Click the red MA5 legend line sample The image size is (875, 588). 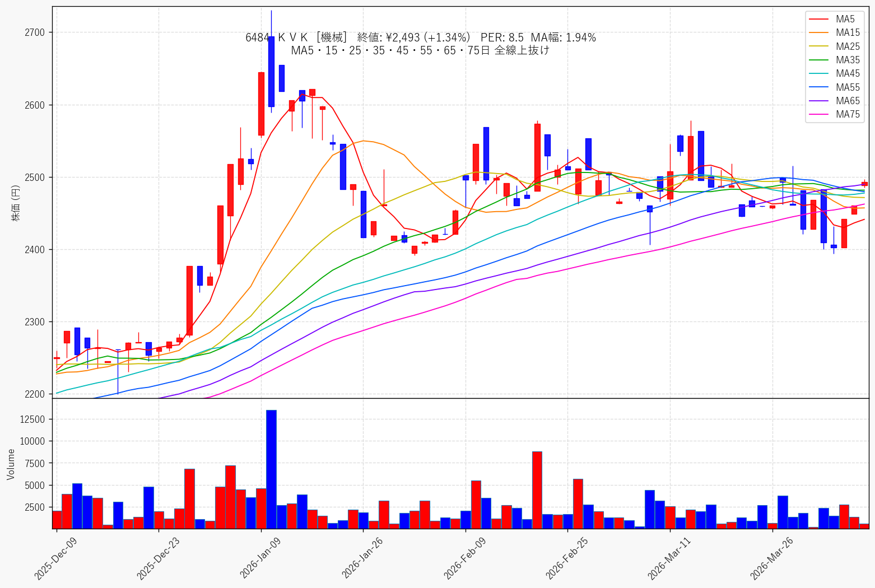(819, 20)
